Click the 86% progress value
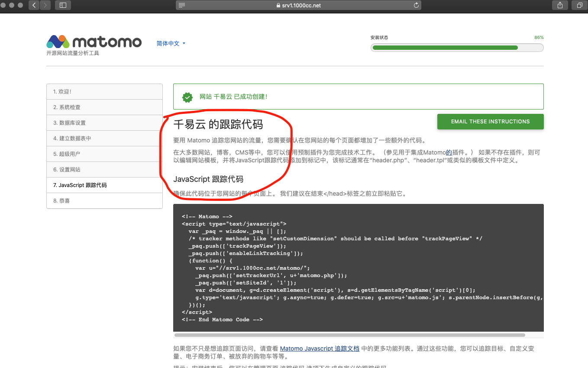This screenshot has height=368, width=588. point(539,38)
